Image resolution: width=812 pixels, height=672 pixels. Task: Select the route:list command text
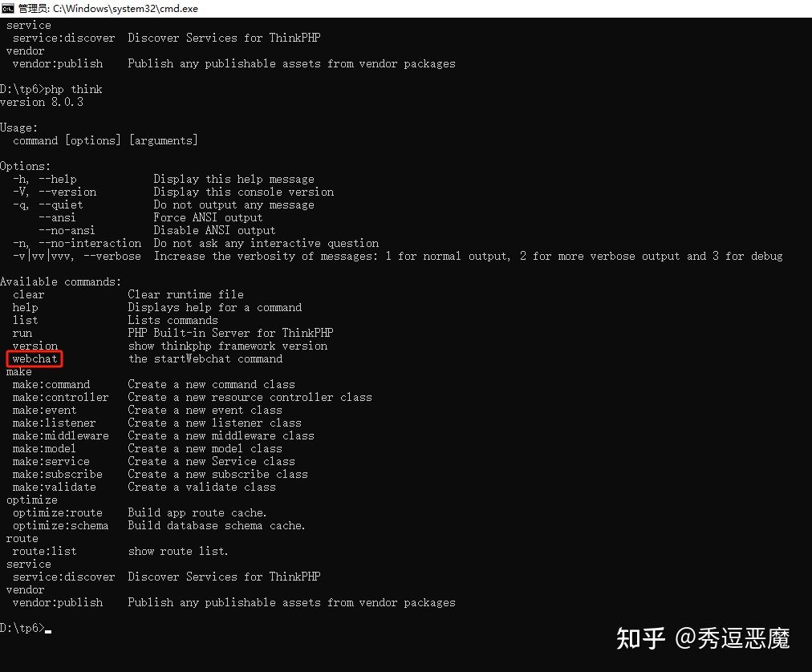pos(44,551)
